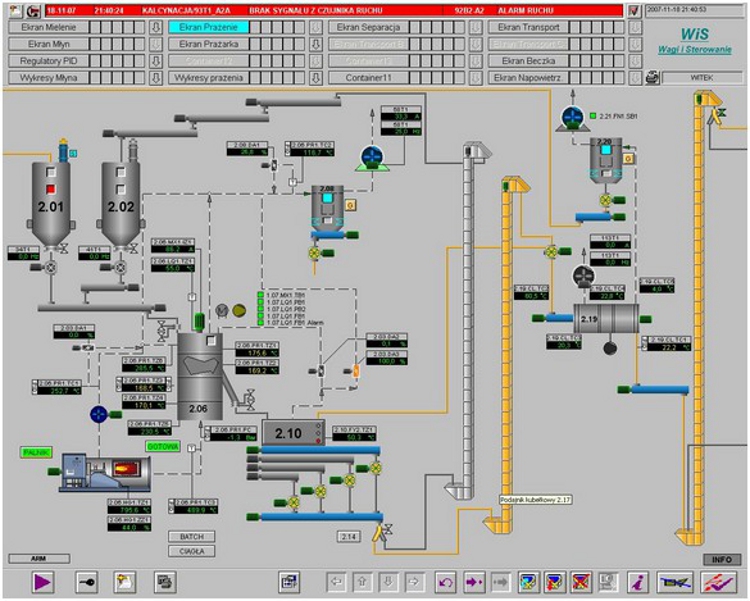Select the burner furnace with flame graphic
This screenshot has width=750, height=601.
106,473
